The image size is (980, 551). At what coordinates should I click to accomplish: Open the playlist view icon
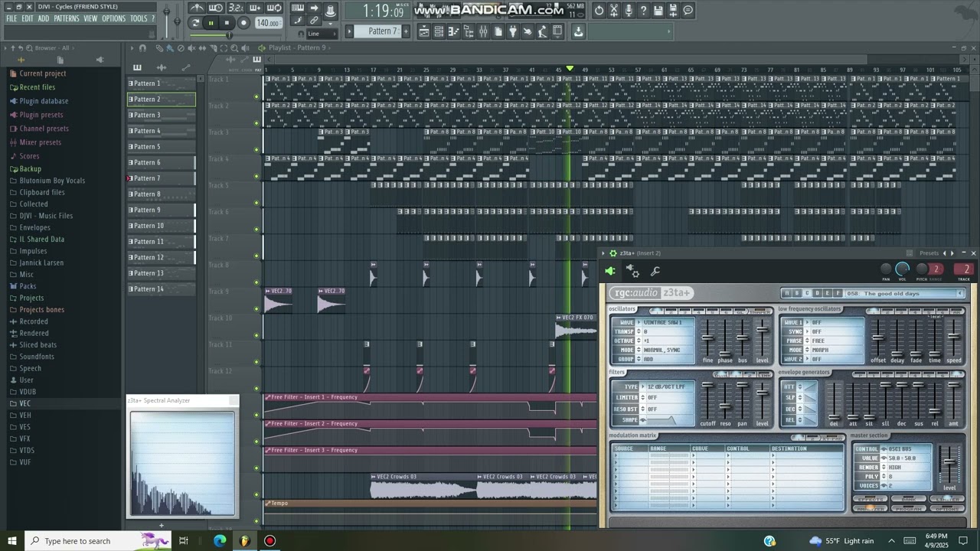(423, 31)
